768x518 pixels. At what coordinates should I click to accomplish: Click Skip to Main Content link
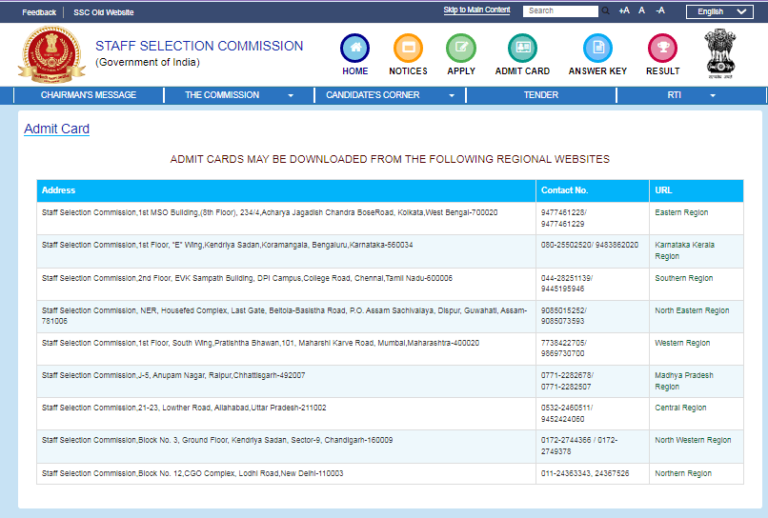point(476,10)
